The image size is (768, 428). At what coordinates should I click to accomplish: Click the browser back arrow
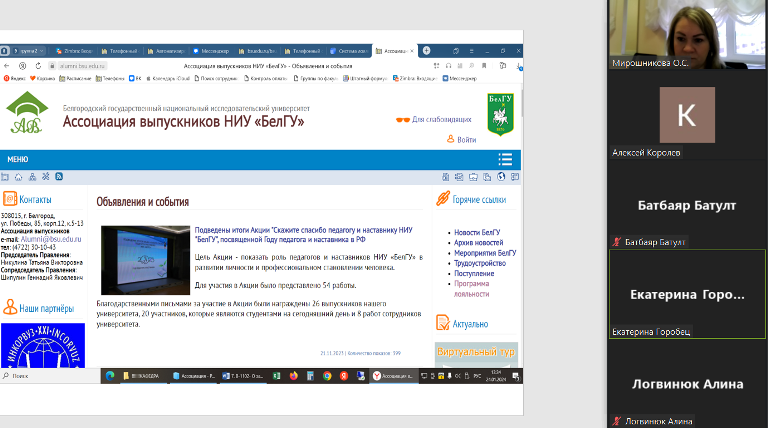(8, 63)
